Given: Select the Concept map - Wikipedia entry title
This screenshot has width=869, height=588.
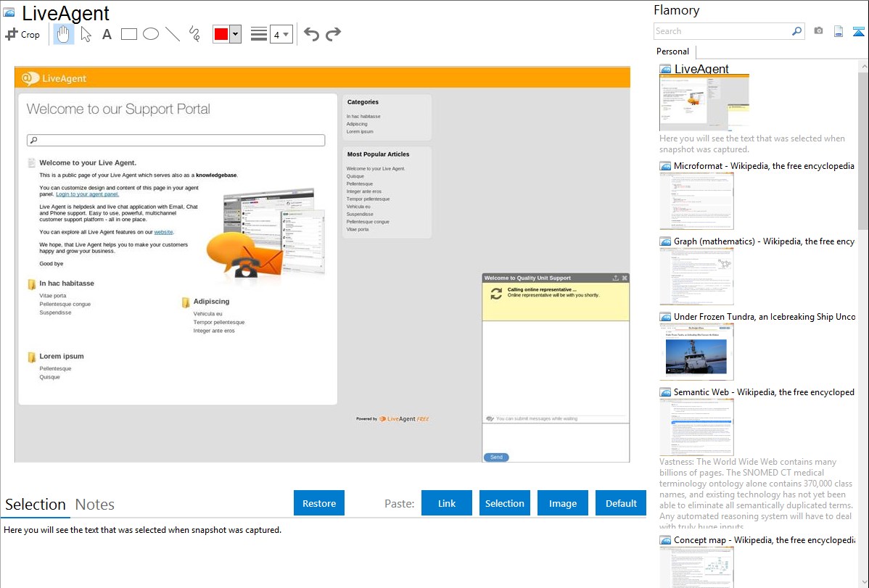Looking at the screenshot, I should coord(765,539).
